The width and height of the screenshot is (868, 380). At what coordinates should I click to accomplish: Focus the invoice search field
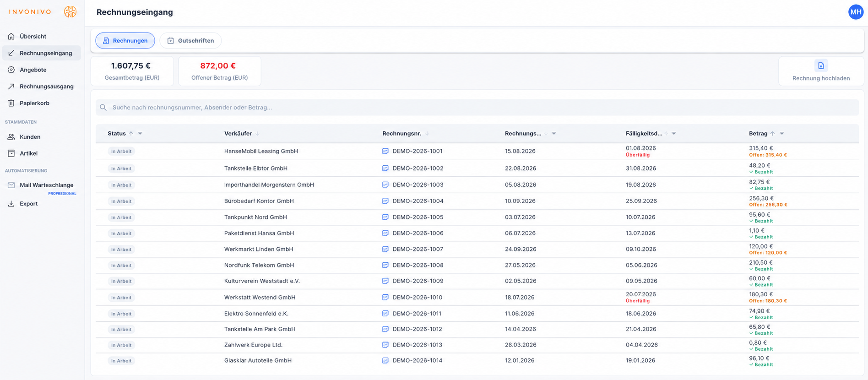[477, 108]
